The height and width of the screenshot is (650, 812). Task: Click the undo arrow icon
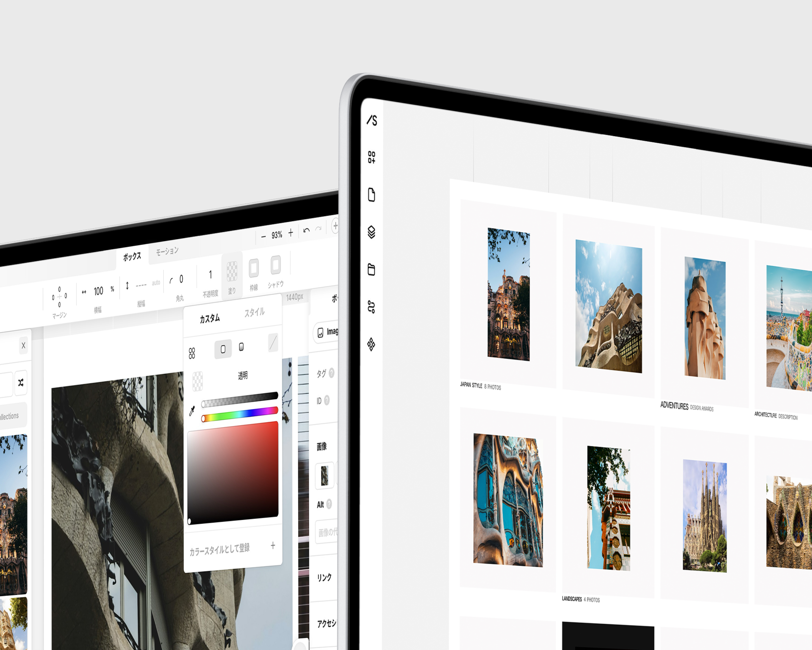[x=306, y=230]
